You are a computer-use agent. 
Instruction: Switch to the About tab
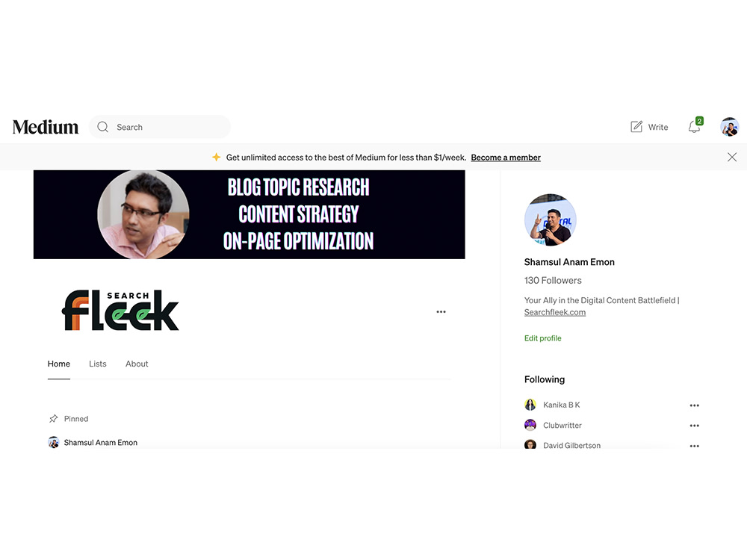pos(137,364)
